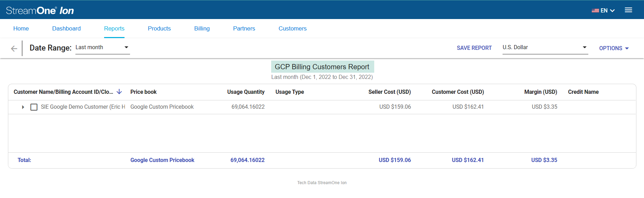
Task: Open the Products tab
Action: click(x=159, y=28)
